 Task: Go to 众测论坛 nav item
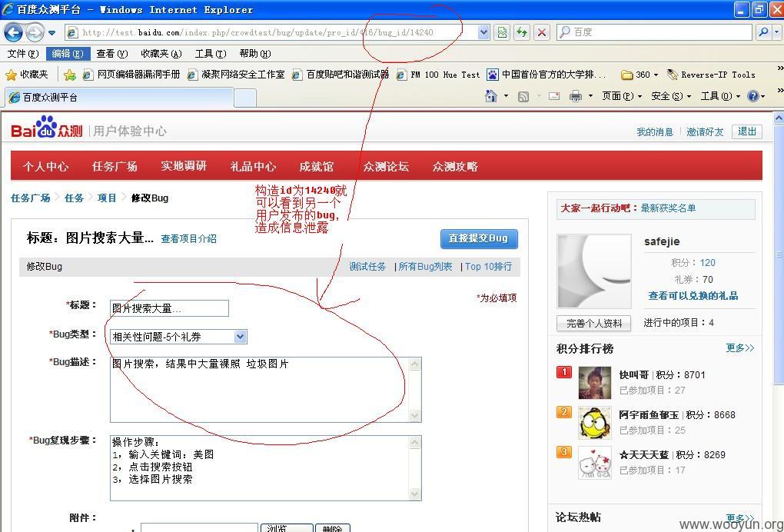pos(386,167)
